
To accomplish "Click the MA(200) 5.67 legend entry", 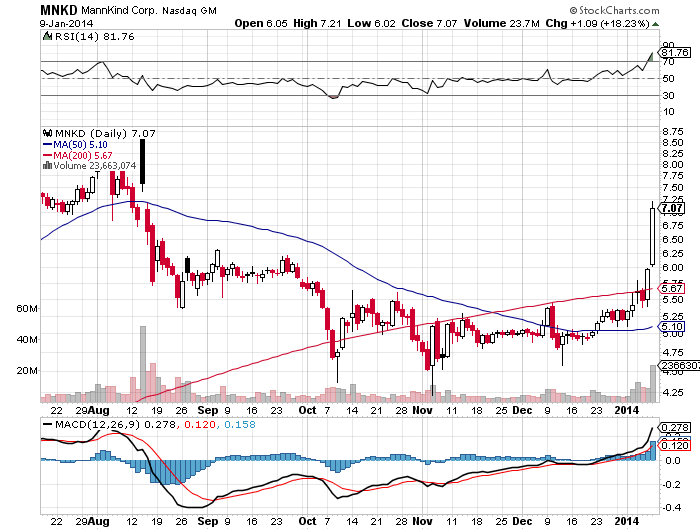I will pyautogui.click(x=78, y=155).
